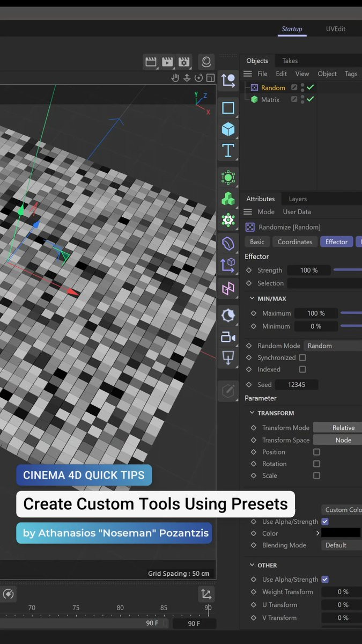Toggle Random object enabled checkmark
The width and height of the screenshot is (362, 644).
point(311,87)
